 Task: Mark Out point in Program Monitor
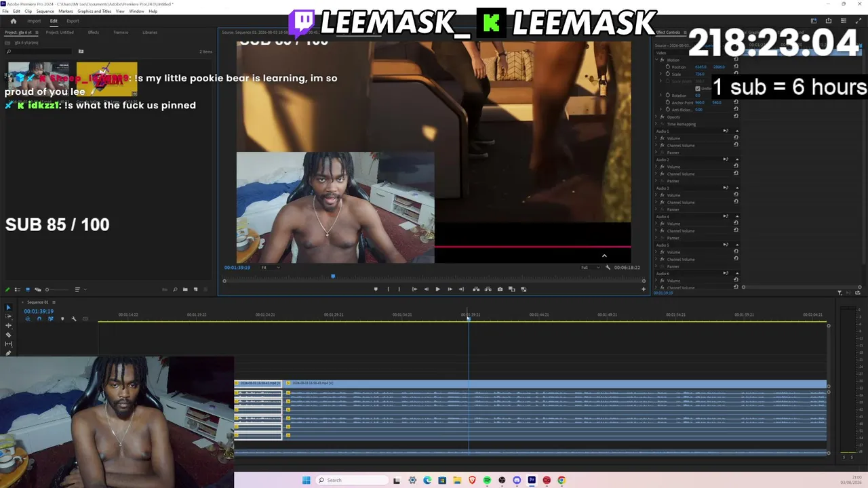[399, 289]
